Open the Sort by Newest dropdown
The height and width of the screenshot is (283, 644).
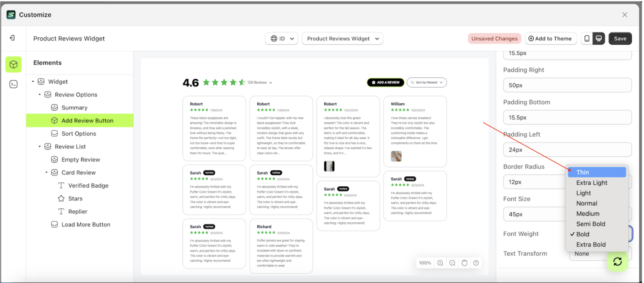pyautogui.click(x=427, y=82)
